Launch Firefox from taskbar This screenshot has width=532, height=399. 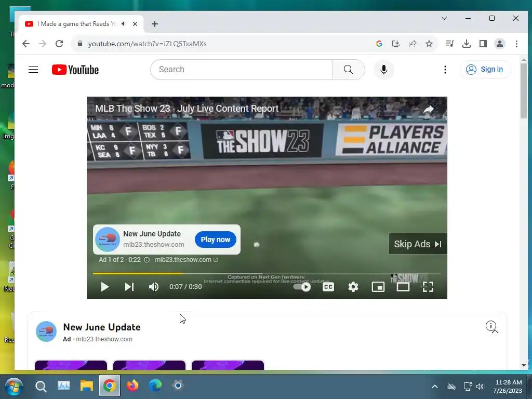[x=132, y=386]
